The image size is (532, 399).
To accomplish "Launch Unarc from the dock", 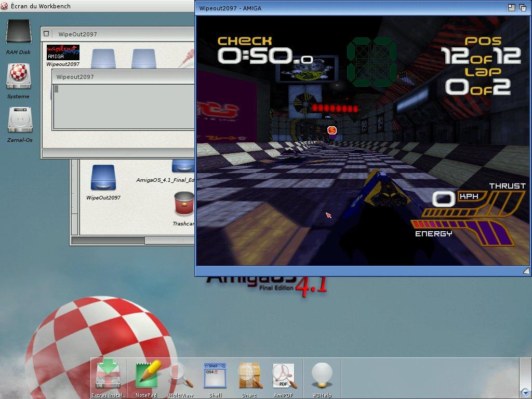I will click(249, 375).
